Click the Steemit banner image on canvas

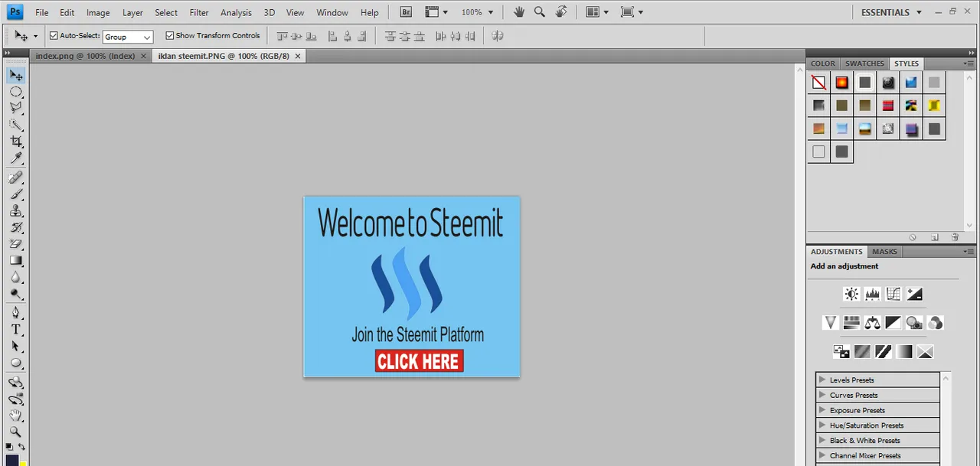412,286
